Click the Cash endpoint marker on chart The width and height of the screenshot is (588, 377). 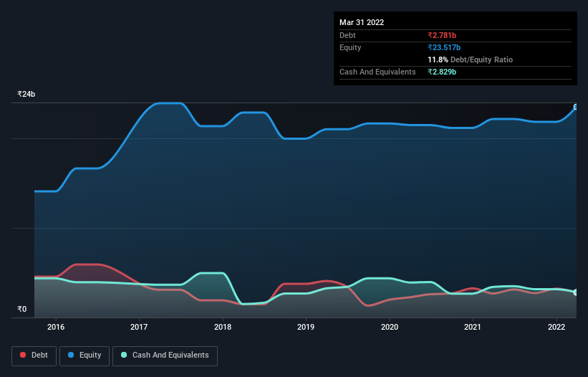click(x=576, y=292)
